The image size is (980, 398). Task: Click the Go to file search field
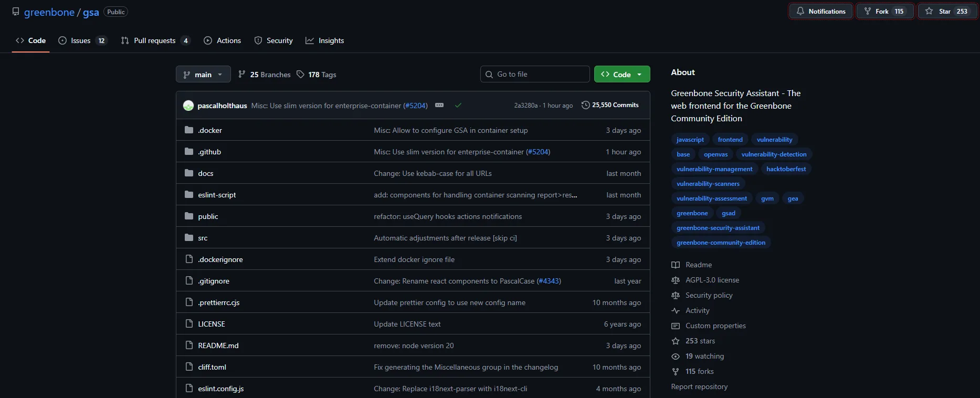click(535, 74)
